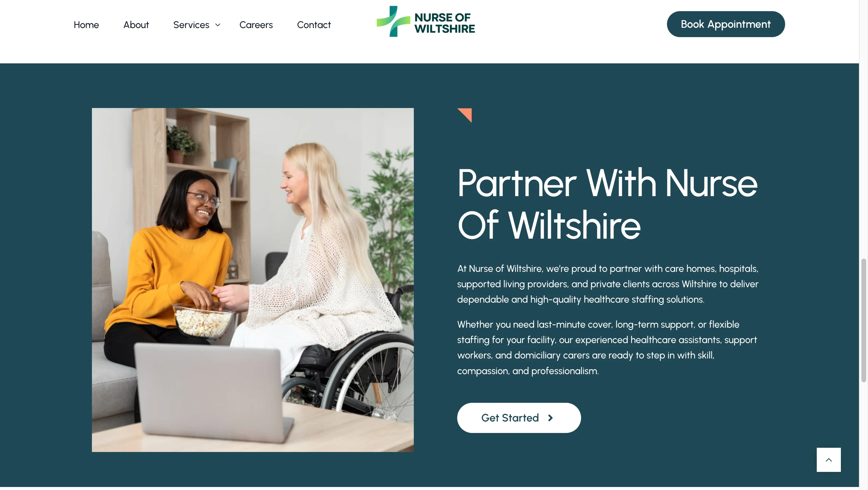
Task: Click the page scrollbar thumb
Action: pyautogui.click(x=863, y=320)
